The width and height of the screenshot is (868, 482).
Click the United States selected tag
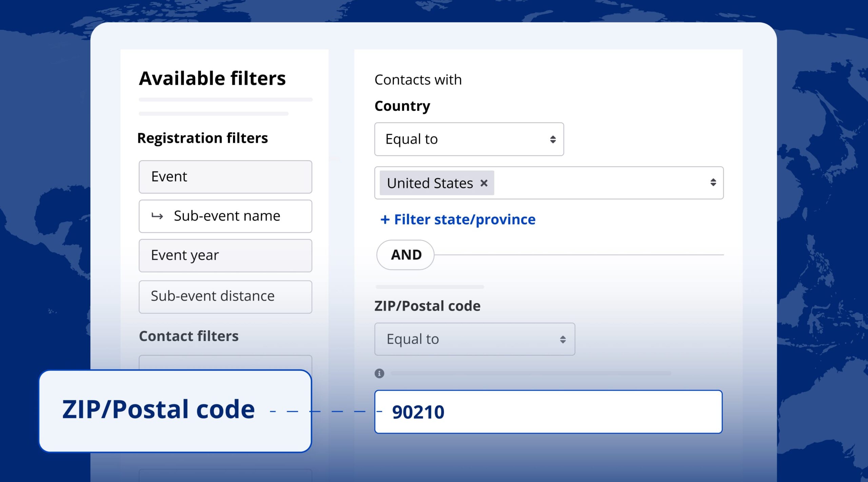coord(429,183)
